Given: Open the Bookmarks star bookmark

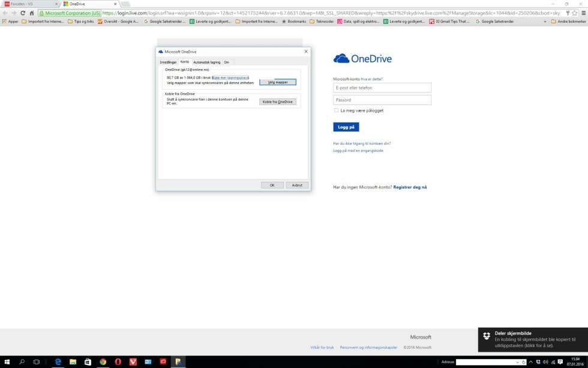Looking at the screenshot, I should [x=293, y=22].
